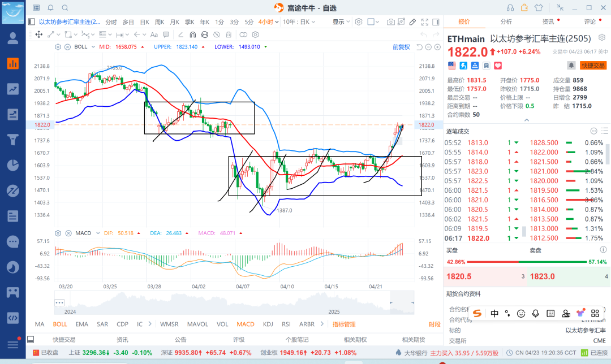Expand the BOLL indicator dropdown arrow
The width and height of the screenshot is (611, 364).
[x=93, y=47]
